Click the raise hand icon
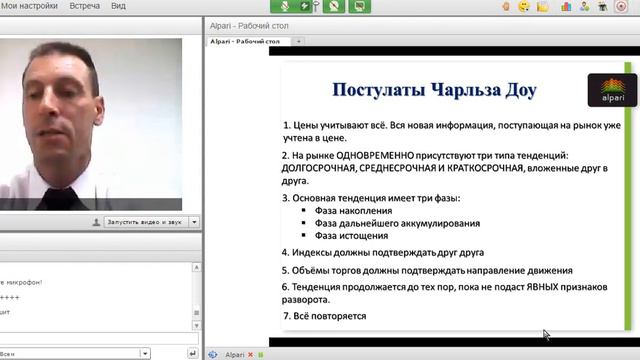Viewport: 640px width, 360px height. [x=506, y=6]
